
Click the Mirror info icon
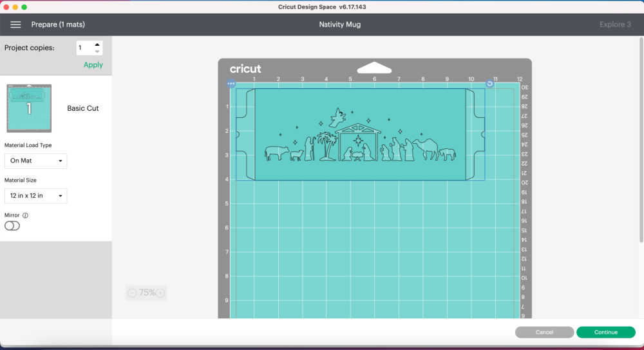[x=25, y=215]
